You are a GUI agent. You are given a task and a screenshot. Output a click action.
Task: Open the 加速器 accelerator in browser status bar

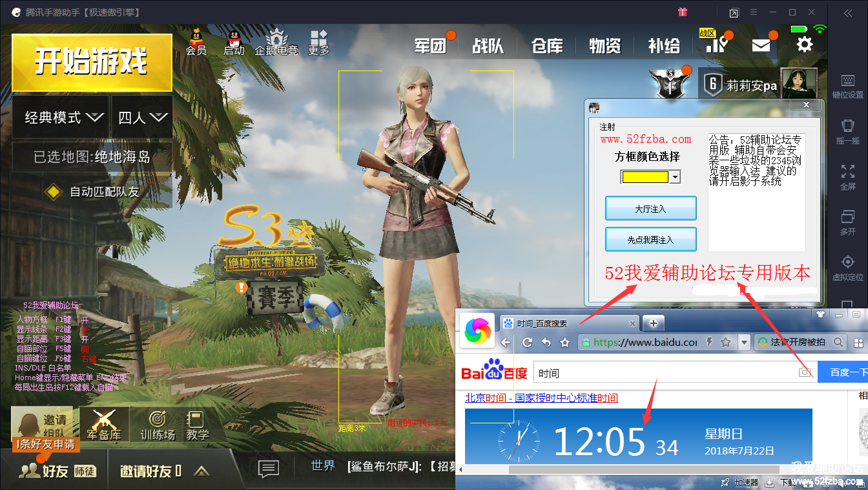740,482
